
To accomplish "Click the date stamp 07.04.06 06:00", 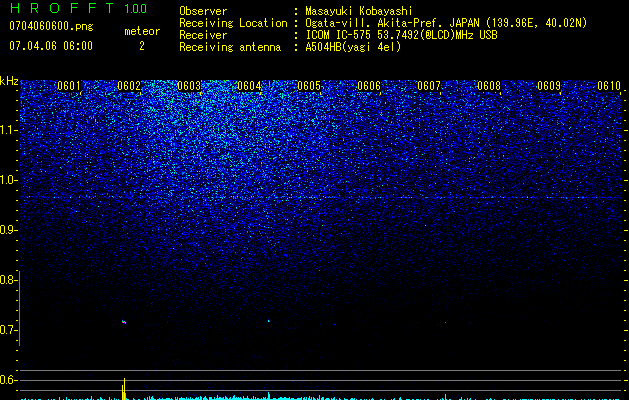I will click(51, 46).
